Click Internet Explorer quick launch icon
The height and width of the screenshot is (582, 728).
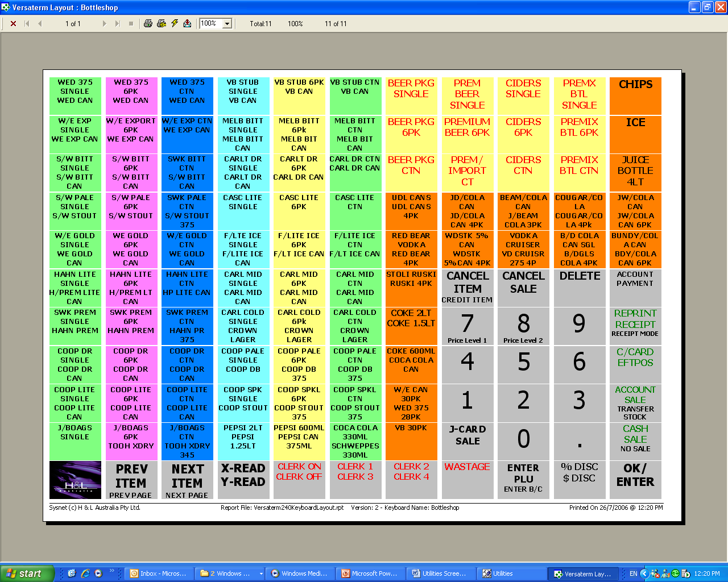coord(85,573)
